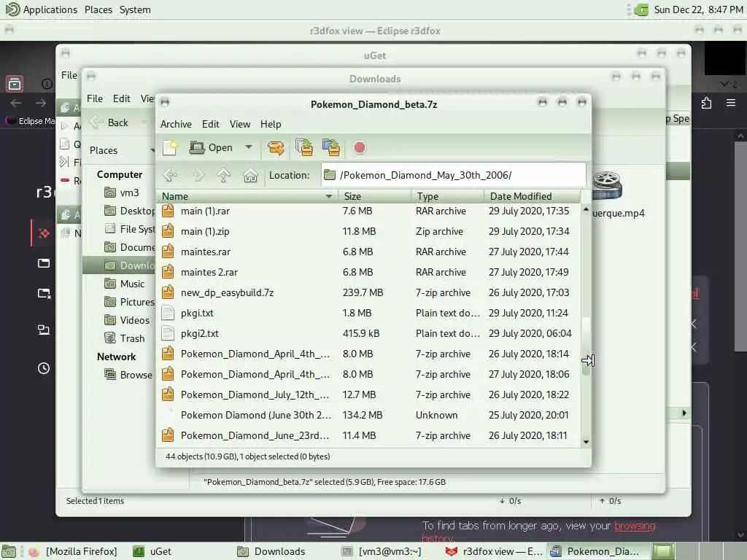Open the Edit menu in archive manager
Screen dimensions: 747x560
(x=211, y=124)
